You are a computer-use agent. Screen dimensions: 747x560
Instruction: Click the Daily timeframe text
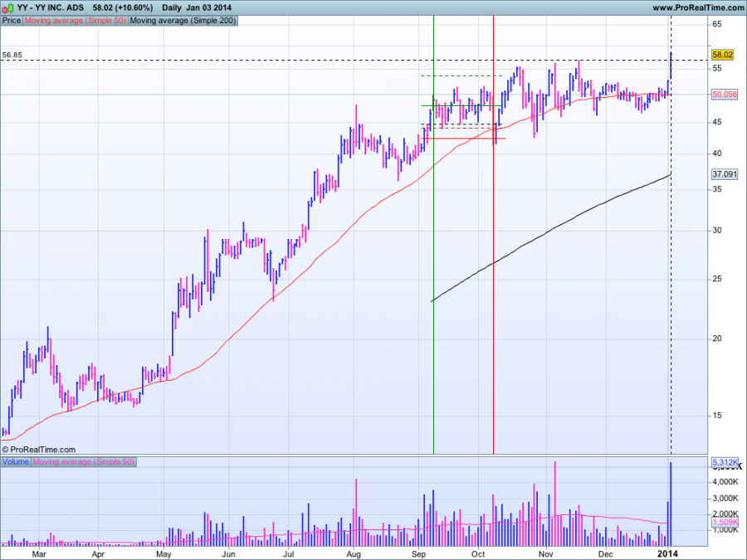point(172,7)
